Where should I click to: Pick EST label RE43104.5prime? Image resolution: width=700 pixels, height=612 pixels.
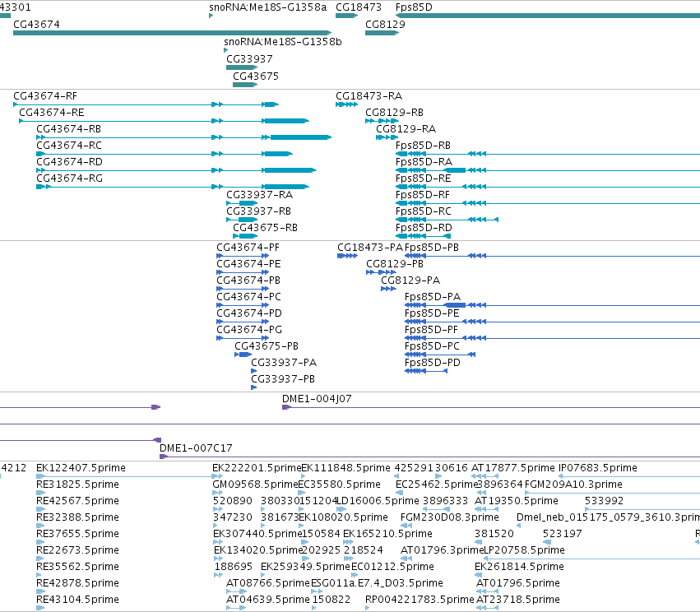point(77,599)
